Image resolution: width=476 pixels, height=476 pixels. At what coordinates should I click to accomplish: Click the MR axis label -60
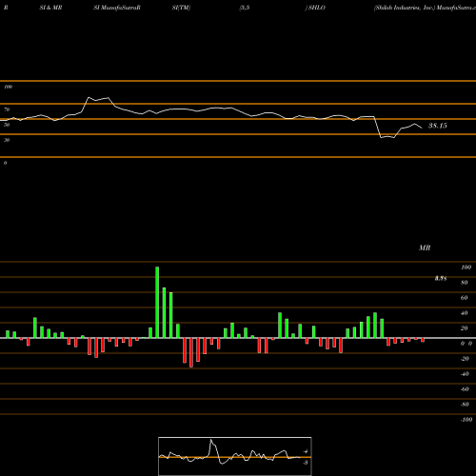(465, 389)
